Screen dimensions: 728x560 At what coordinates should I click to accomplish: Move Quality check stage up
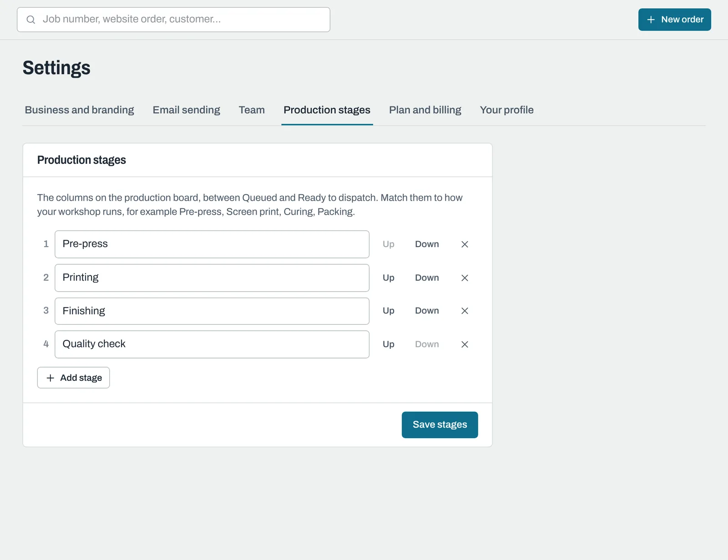click(x=388, y=344)
